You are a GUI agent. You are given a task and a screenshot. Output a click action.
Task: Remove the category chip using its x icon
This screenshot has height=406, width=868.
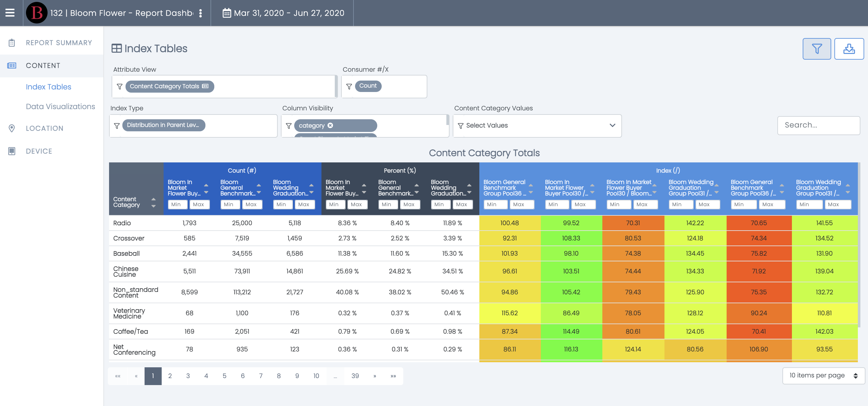330,125
